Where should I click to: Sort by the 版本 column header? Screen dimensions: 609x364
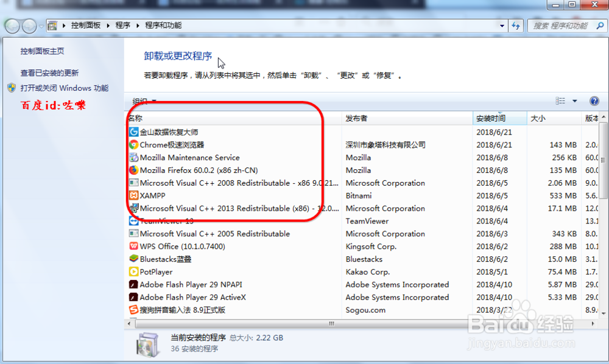tap(591, 118)
